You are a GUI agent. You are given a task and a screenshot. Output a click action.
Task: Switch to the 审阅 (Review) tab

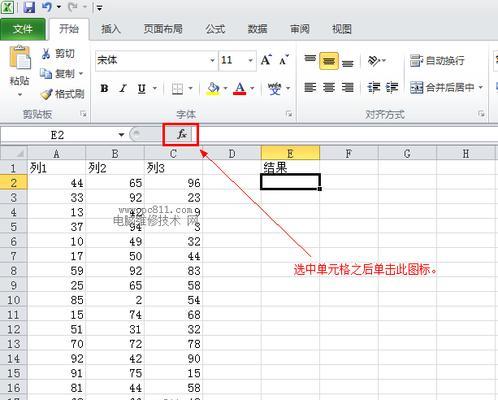pos(300,29)
